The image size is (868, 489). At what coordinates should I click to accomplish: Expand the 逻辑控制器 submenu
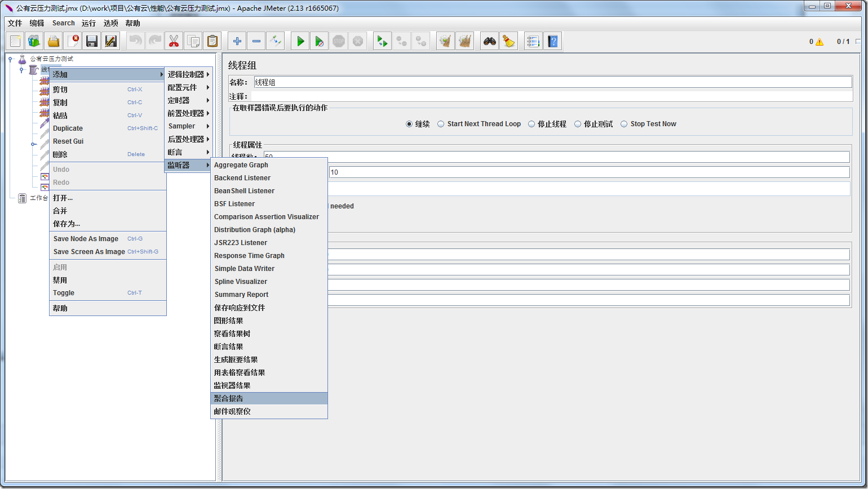click(188, 74)
